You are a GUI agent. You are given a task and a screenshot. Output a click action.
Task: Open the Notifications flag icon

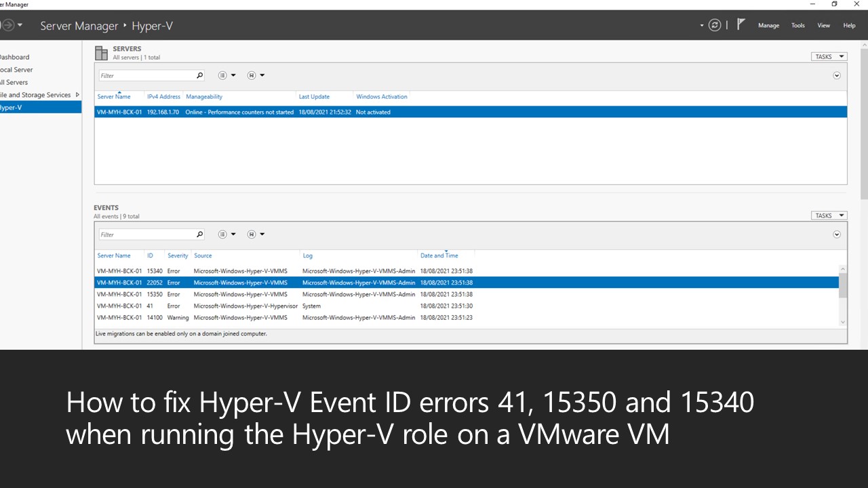[741, 24]
